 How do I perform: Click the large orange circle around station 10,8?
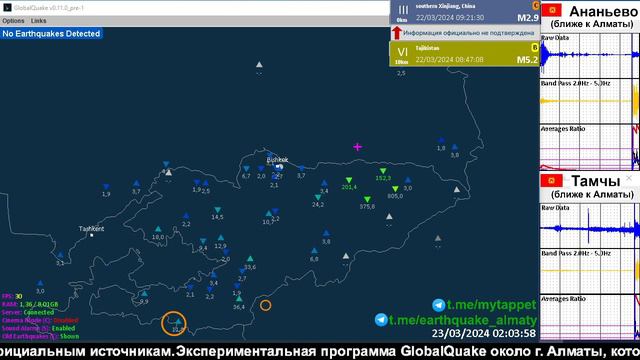pos(174,323)
